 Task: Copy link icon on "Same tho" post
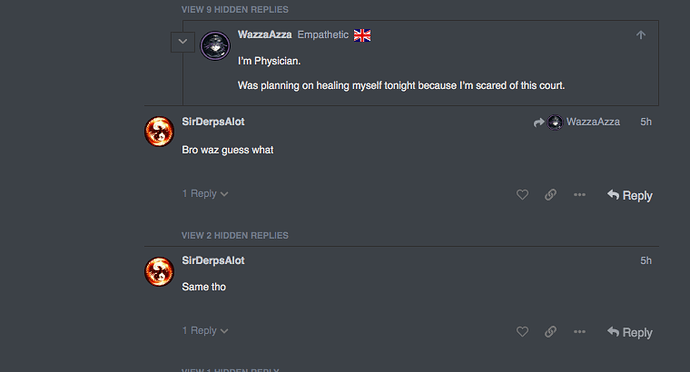[551, 331]
